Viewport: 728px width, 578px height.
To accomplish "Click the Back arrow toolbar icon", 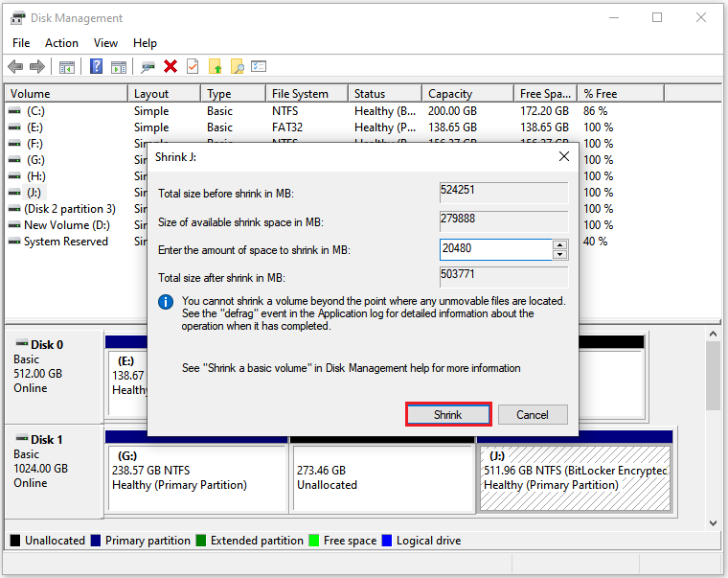I will coord(15,66).
